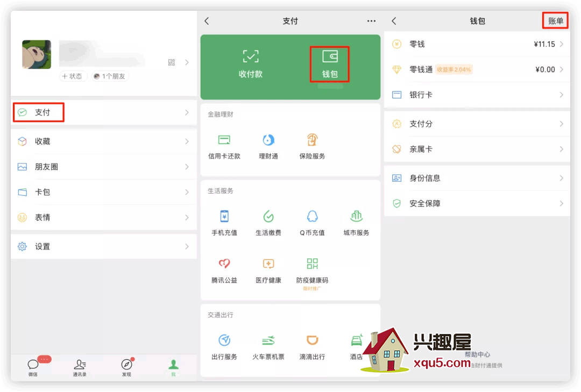
Task: Open the 银行卡 bank cards row
Action: pos(477,95)
